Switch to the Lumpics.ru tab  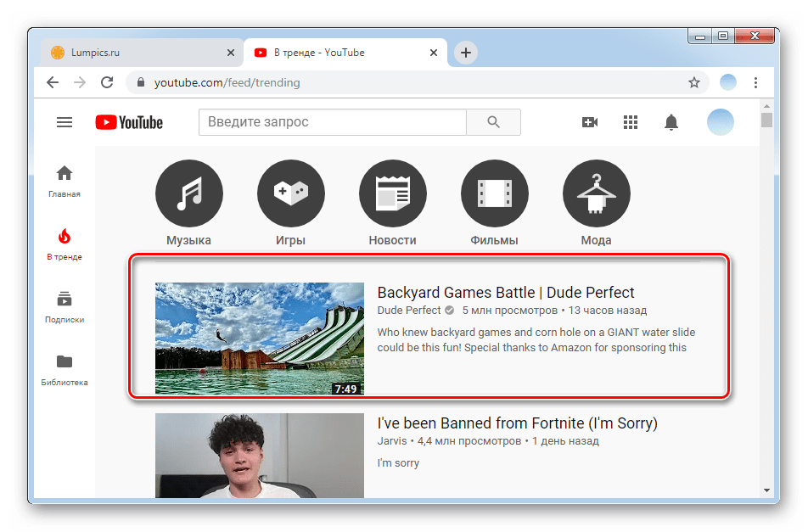tap(140, 53)
